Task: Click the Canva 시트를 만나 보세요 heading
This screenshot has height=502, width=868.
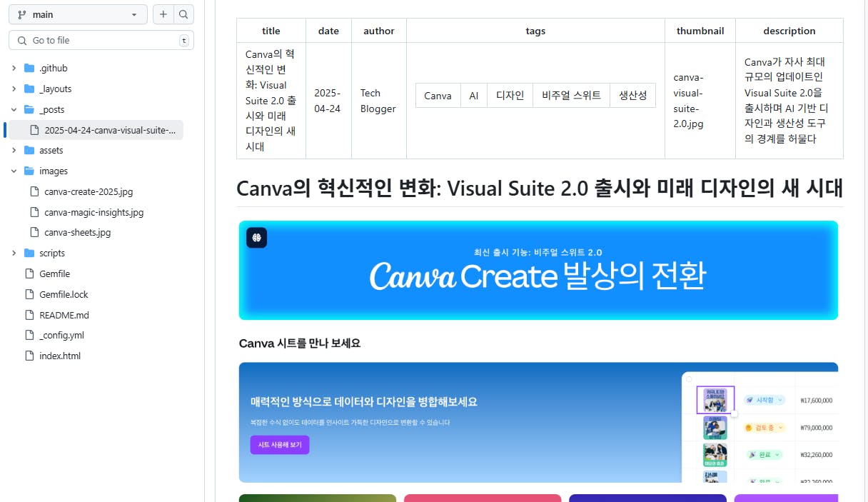Action: click(x=300, y=343)
